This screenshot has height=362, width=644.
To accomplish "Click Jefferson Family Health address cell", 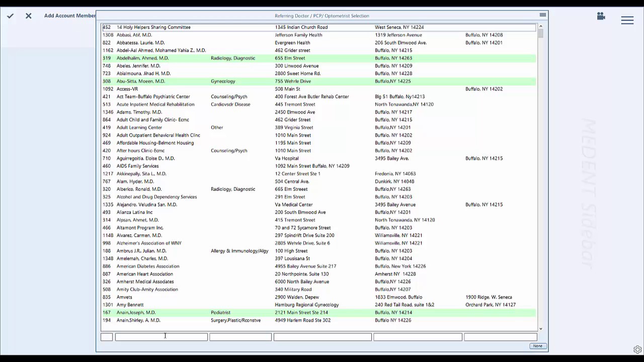I will tap(298, 35).
